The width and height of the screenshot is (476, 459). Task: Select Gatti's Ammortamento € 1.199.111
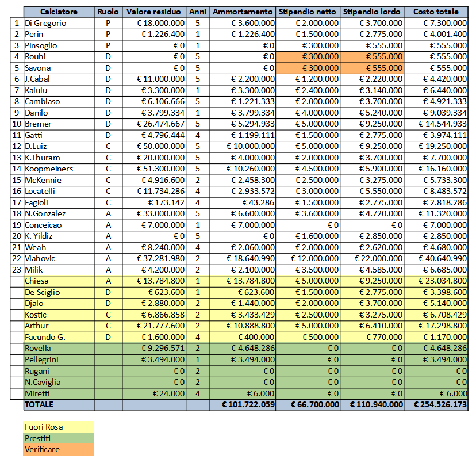[x=243, y=135]
